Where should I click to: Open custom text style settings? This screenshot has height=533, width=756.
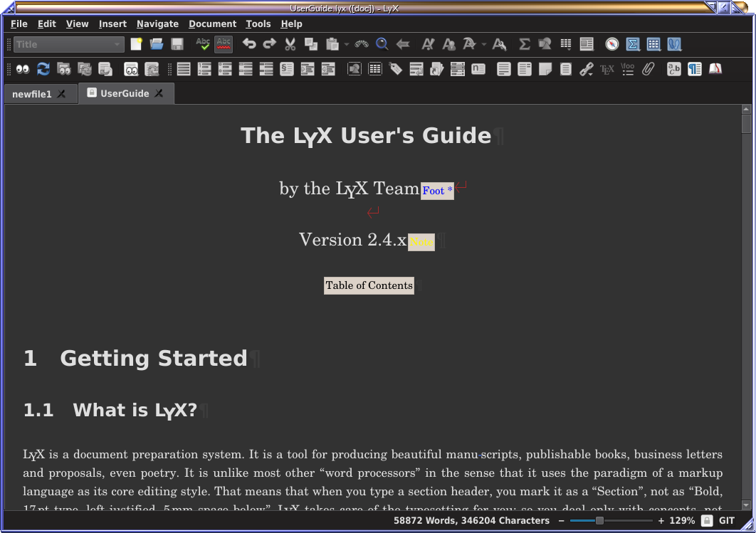499,44
